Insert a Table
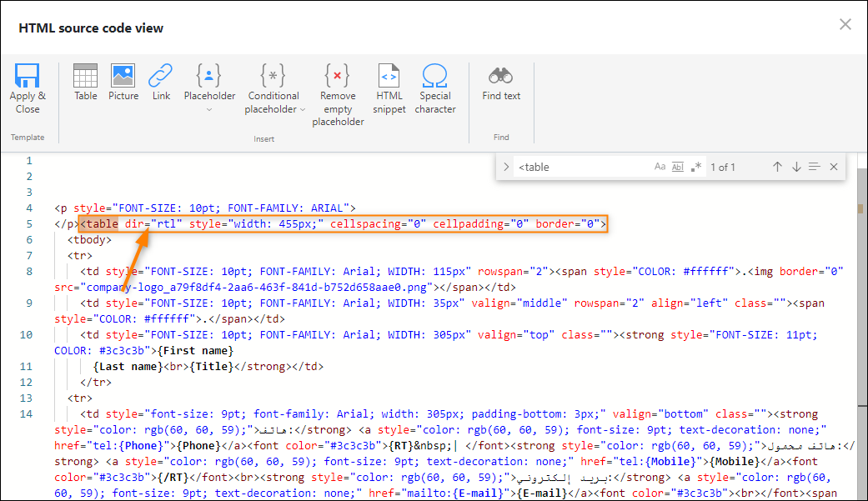Image resolution: width=868 pixels, height=501 pixels. 85,82
